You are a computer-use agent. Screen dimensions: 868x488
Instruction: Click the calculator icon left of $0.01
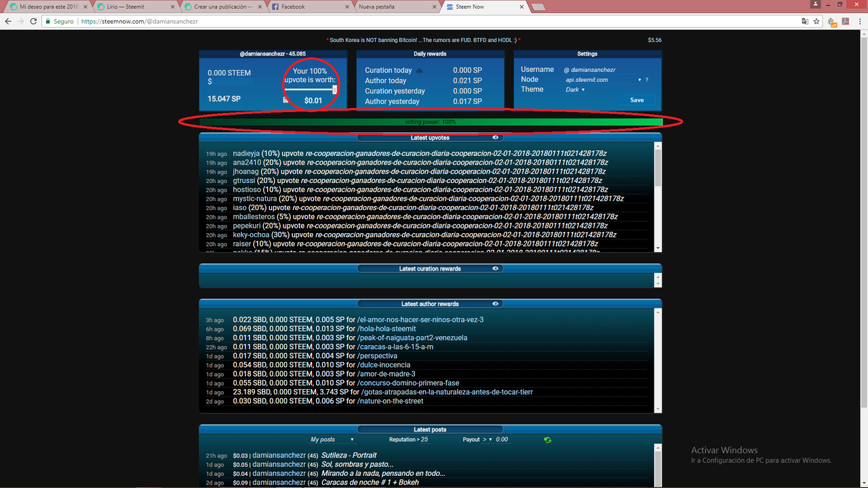[x=285, y=100]
